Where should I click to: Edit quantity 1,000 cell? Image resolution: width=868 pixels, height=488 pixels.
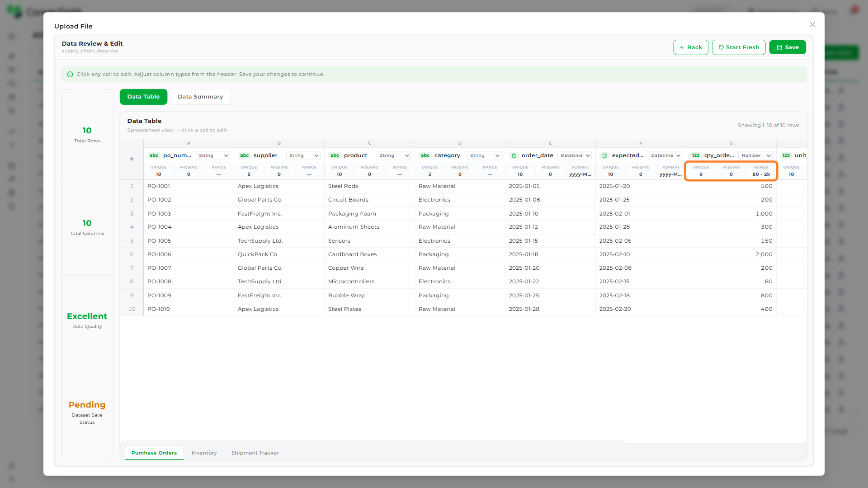point(731,214)
